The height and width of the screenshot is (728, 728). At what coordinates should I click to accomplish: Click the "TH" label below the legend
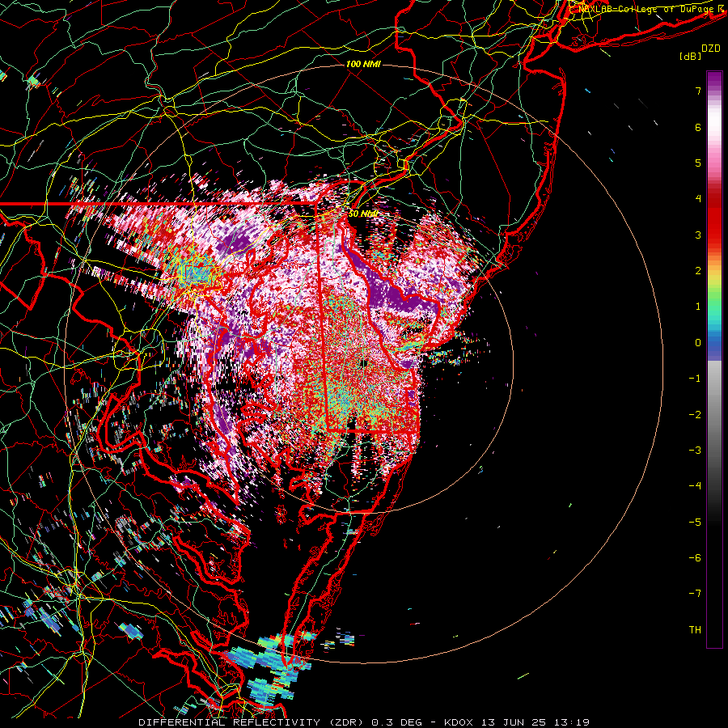695,629
